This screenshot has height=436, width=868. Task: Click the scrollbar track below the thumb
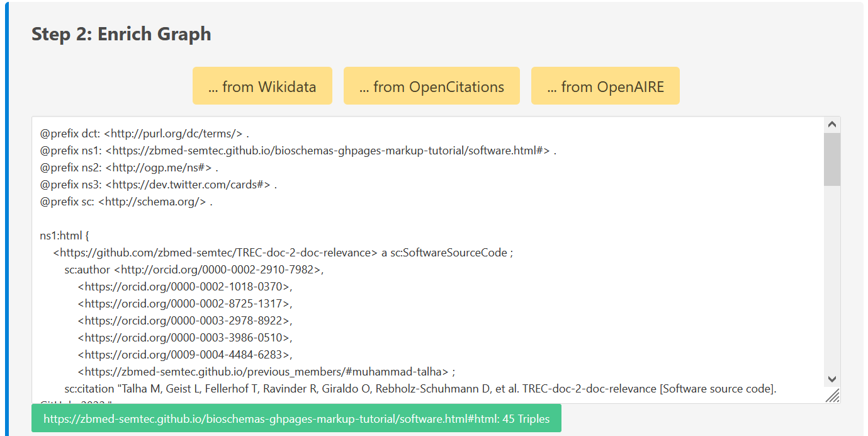coord(831,284)
